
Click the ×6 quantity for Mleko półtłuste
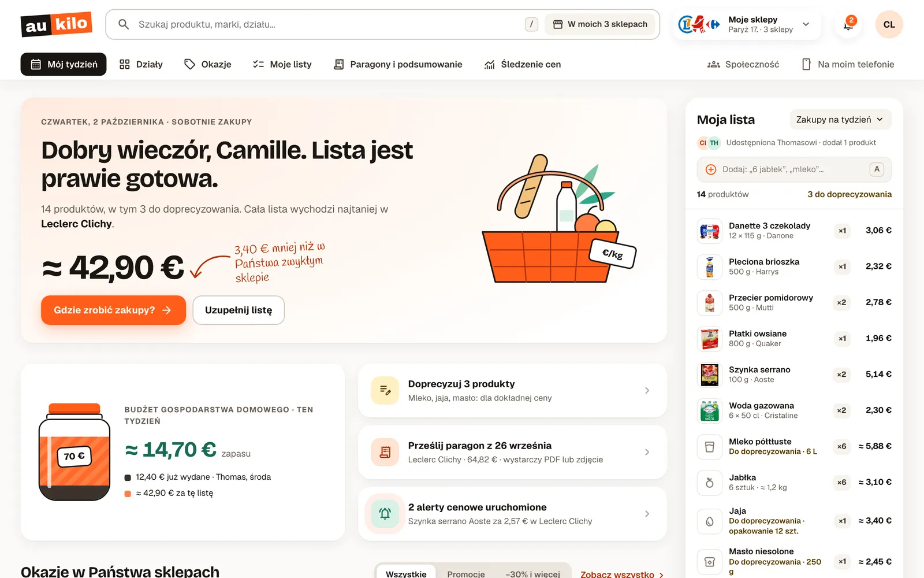click(842, 446)
